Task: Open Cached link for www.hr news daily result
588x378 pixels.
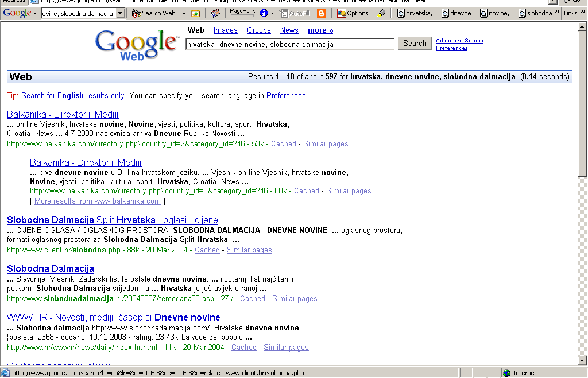Action: pyautogui.click(x=243, y=347)
